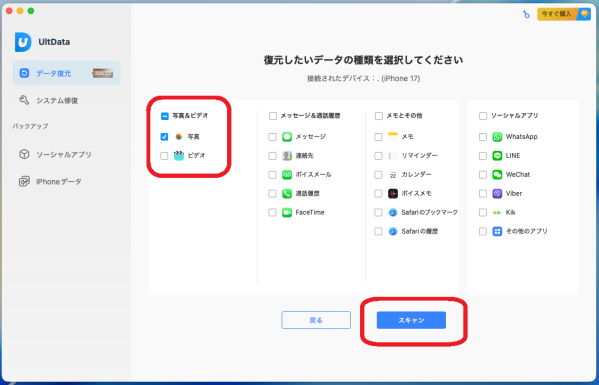Click the key register icon at top
The image size is (599, 385).
[x=526, y=15]
